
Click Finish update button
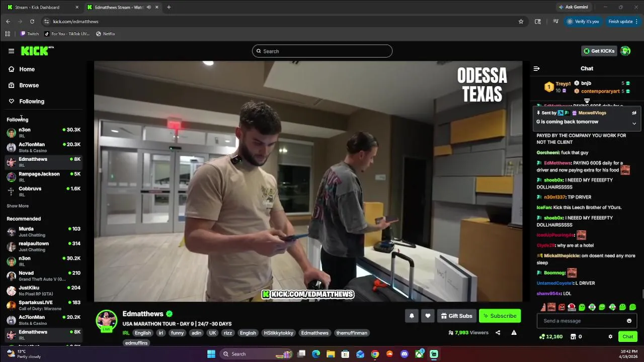click(x=623, y=22)
